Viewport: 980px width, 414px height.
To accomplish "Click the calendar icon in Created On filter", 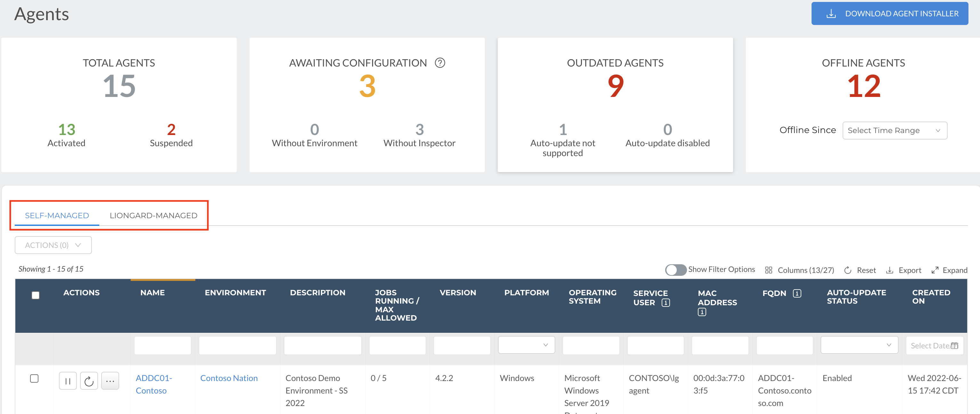I will click(x=954, y=346).
